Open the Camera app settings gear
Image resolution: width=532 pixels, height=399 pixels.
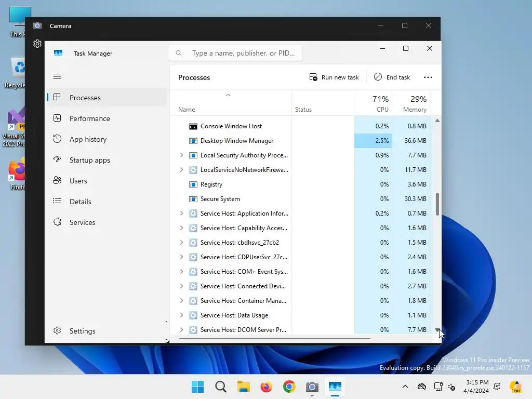click(x=37, y=44)
